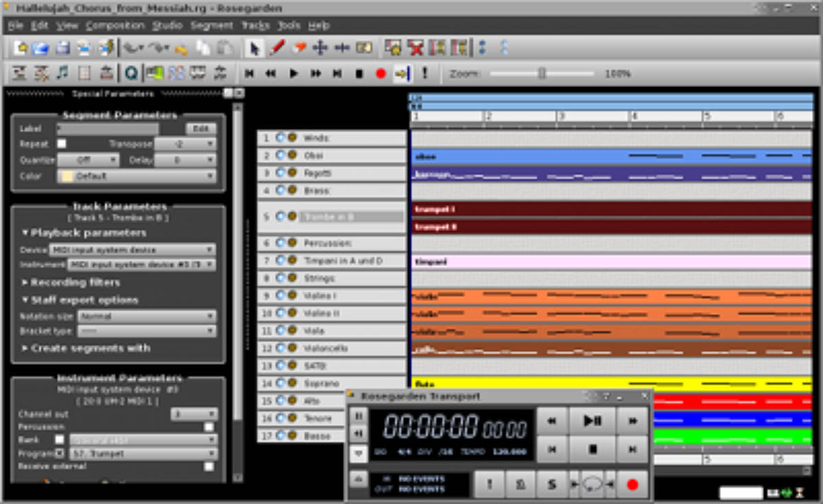The width and height of the screenshot is (823, 504).
Task: Open the Delay dropdown
Action: pos(185,160)
